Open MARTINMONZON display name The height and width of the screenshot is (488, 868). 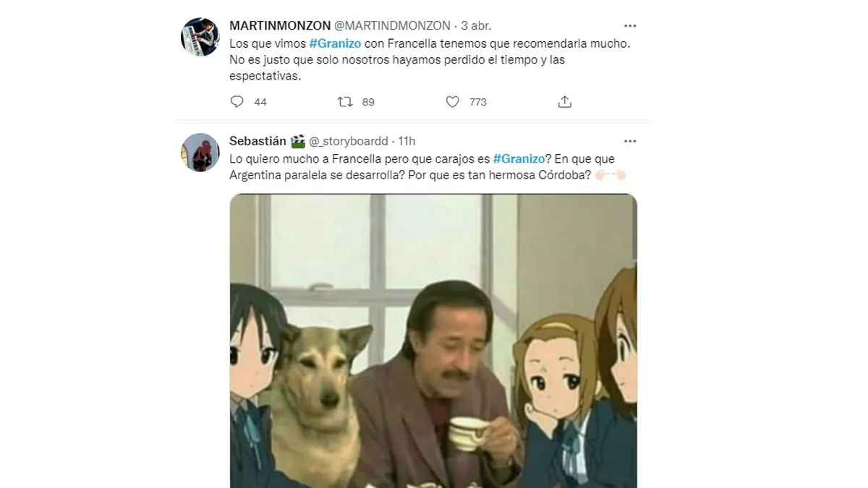click(x=278, y=26)
